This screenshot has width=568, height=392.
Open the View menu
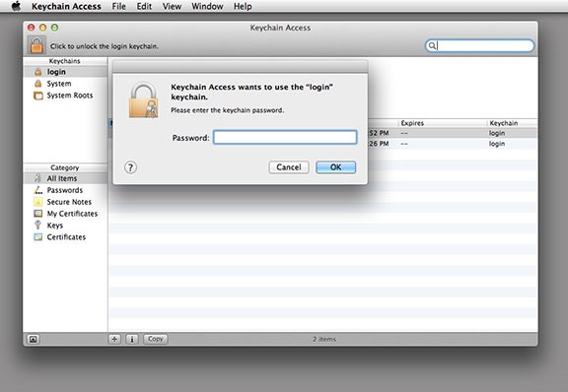tap(172, 6)
